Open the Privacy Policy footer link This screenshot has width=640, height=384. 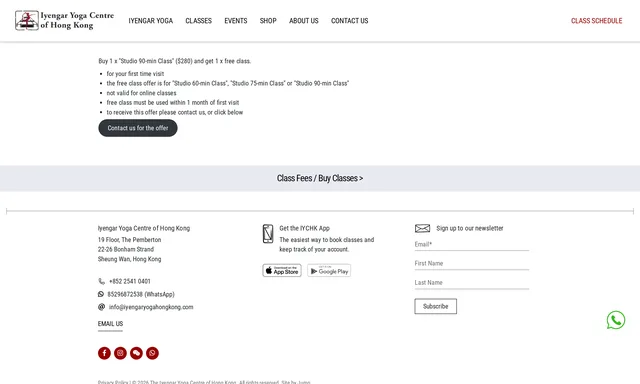pyautogui.click(x=113, y=382)
